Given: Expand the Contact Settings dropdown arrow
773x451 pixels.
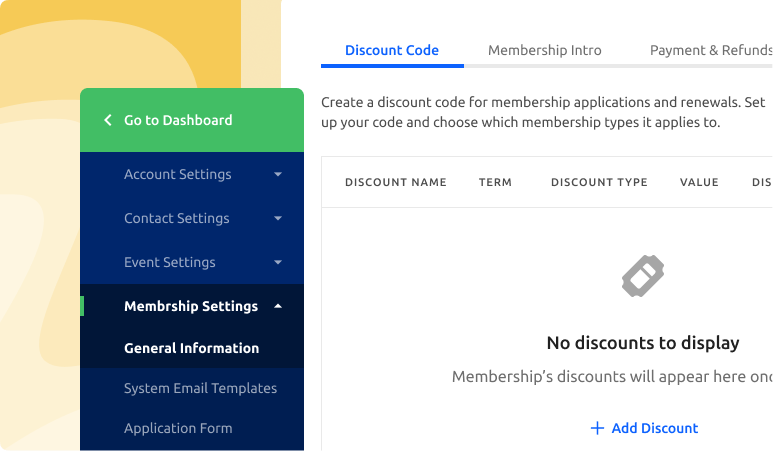Looking at the screenshot, I should pos(278,218).
